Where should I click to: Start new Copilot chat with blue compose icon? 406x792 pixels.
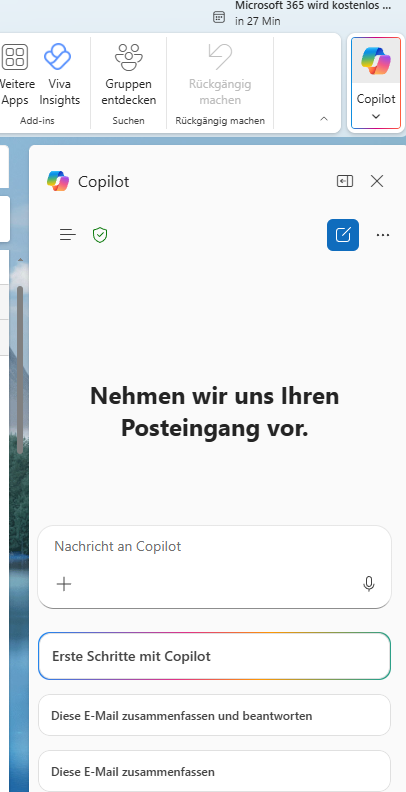tap(343, 235)
